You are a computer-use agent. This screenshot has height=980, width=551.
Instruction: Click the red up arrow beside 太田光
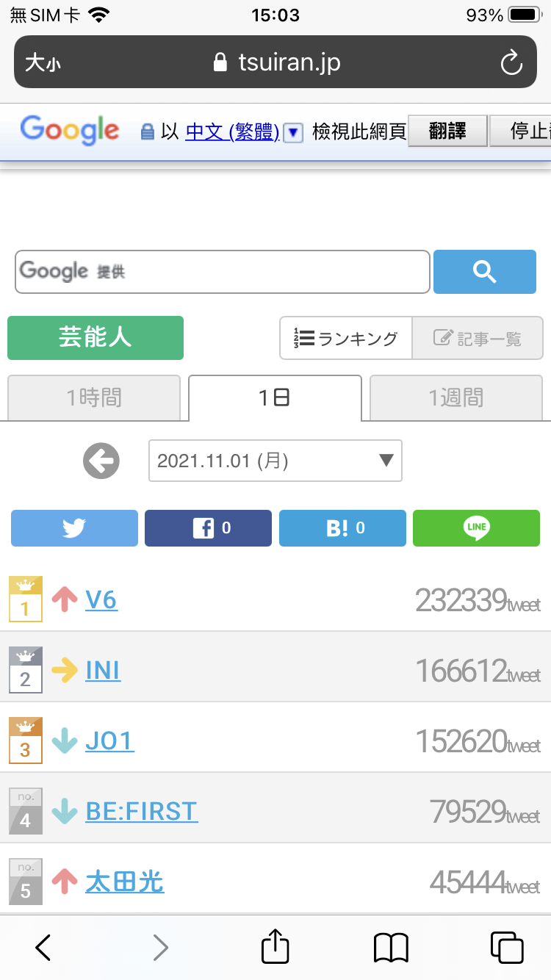(65, 882)
